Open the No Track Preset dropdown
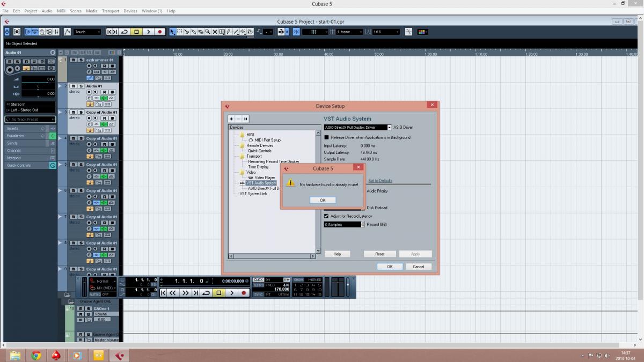The image size is (644, 362). pos(30,119)
